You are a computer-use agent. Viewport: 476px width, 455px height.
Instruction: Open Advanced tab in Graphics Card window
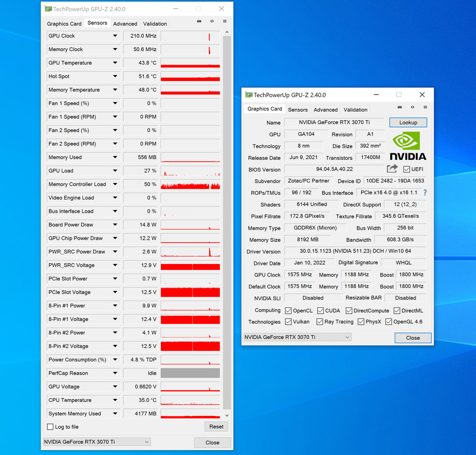[x=325, y=110]
